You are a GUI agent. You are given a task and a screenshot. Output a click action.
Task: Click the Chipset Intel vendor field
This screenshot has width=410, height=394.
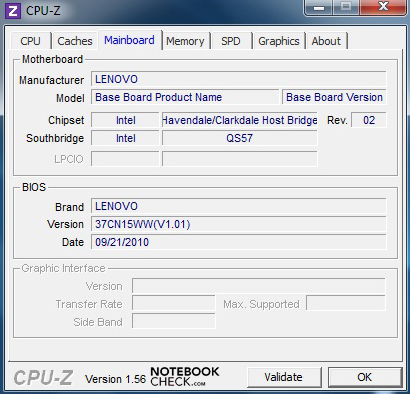click(125, 120)
